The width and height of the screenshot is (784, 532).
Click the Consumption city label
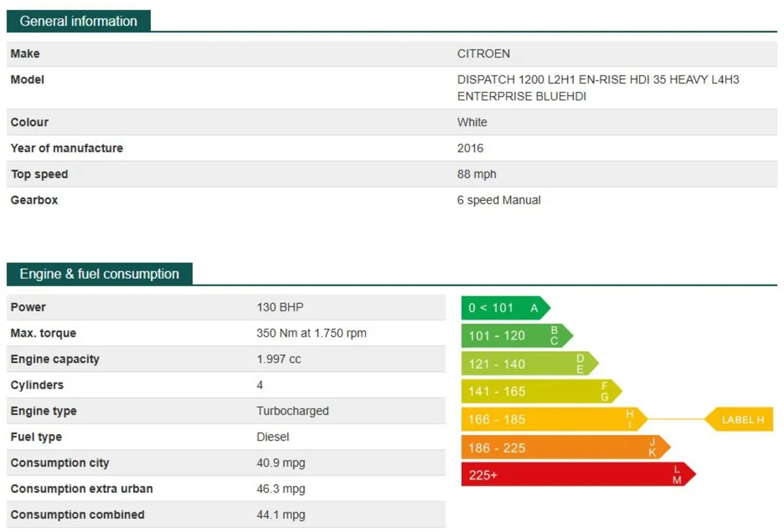pos(60,463)
